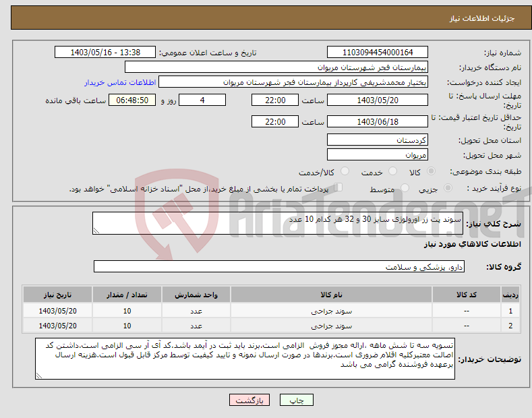Image resolution: width=532 pixels, height=418 pixels.
Task: Select the جزیی purchase type radio
Action: point(448,187)
